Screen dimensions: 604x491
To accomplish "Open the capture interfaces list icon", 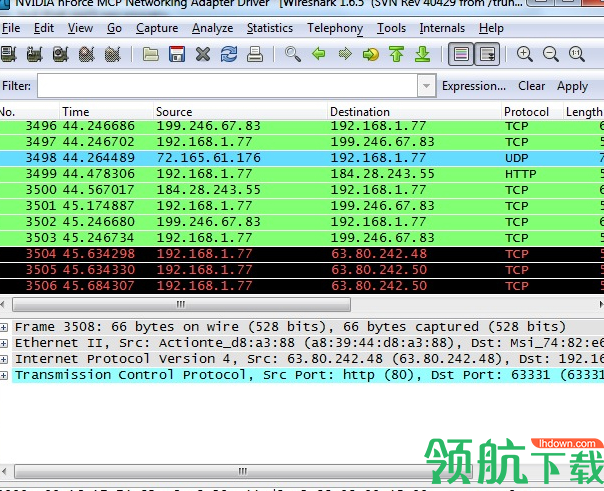I will tap(8, 54).
